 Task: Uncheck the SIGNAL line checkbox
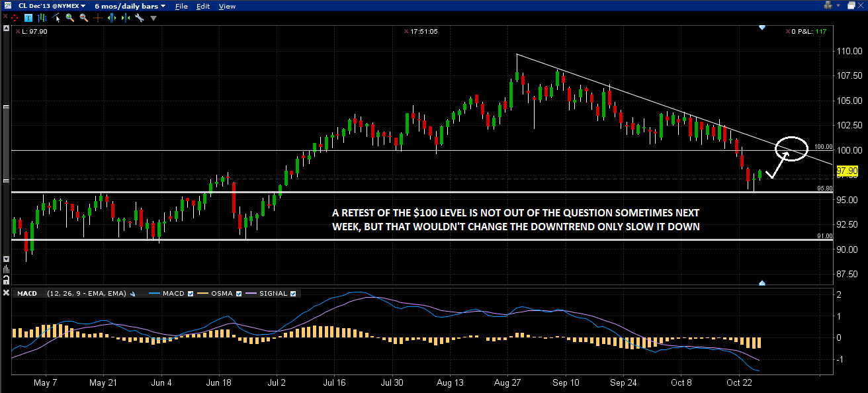[292, 293]
